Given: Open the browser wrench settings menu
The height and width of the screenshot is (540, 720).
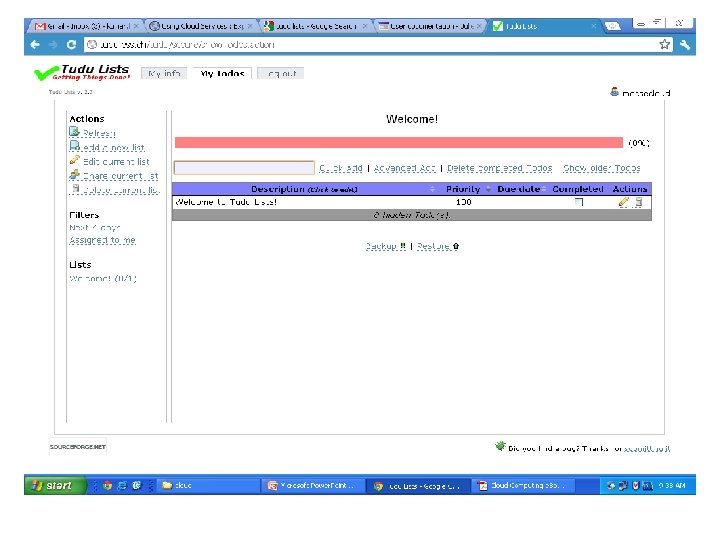Looking at the screenshot, I should tap(685, 45).
